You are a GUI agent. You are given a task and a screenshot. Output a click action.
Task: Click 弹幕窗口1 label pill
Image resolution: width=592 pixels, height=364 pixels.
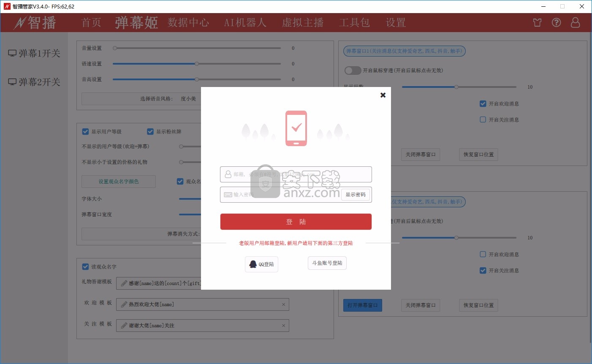[x=405, y=51]
